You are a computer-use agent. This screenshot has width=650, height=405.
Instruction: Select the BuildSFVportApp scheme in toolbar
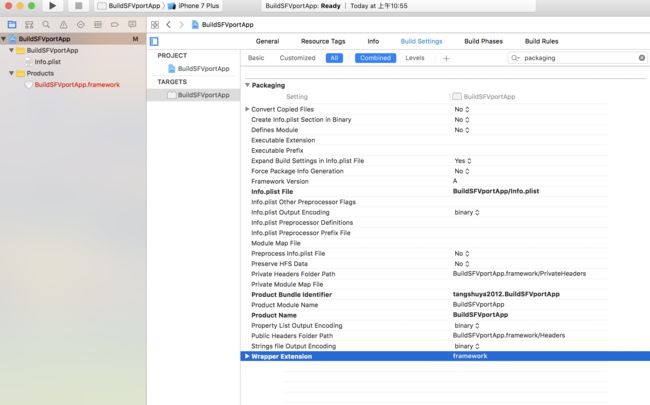coord(129,6)
